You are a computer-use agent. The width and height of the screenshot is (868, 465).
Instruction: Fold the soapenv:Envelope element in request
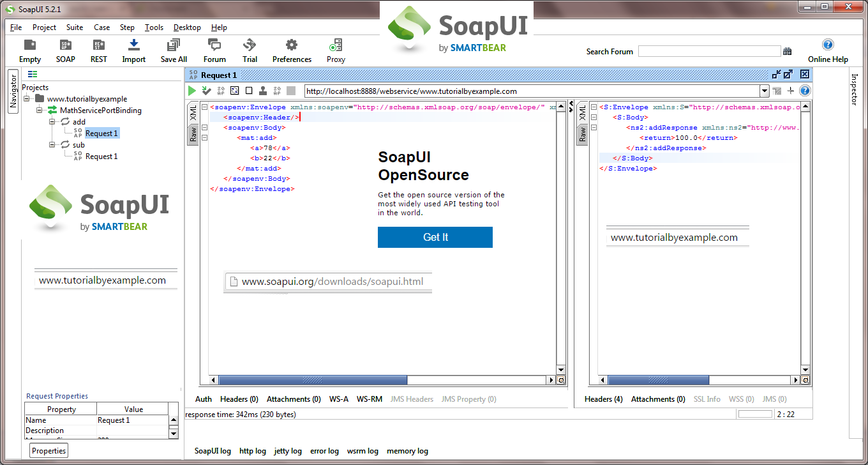[204, 107]
